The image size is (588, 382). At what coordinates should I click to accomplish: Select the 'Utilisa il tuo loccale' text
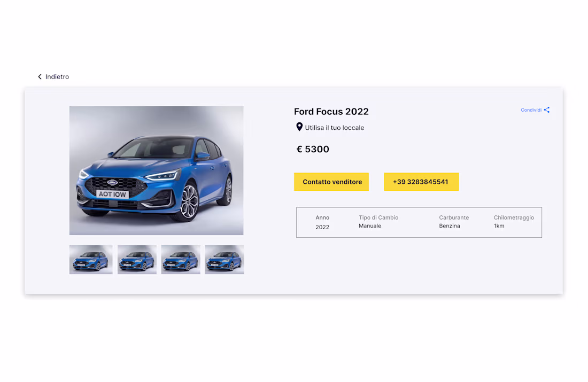click(x=335, y=128)
